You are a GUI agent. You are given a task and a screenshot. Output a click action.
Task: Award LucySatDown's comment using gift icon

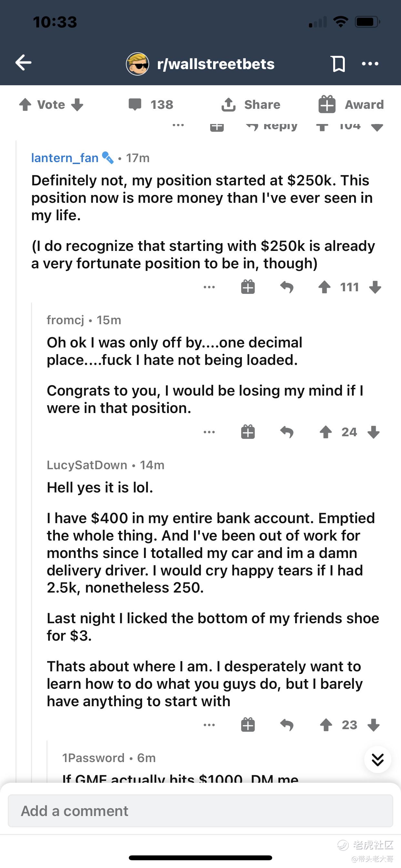pos(248,725)
